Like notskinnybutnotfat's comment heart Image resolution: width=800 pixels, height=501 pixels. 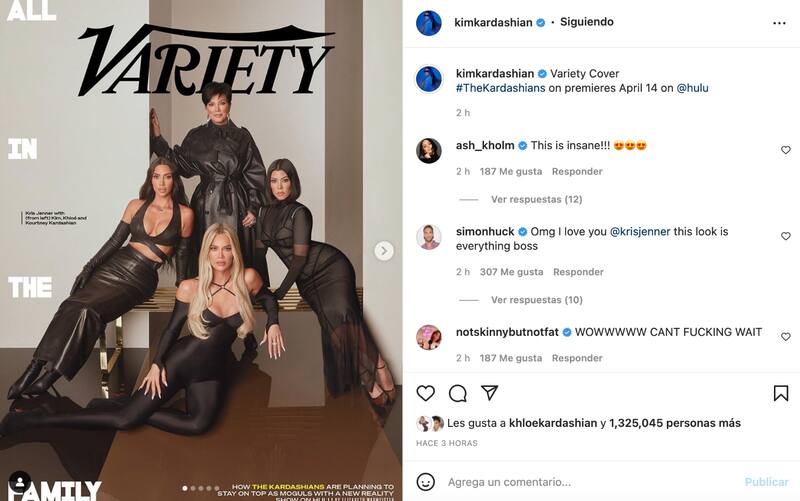(786, 336)
